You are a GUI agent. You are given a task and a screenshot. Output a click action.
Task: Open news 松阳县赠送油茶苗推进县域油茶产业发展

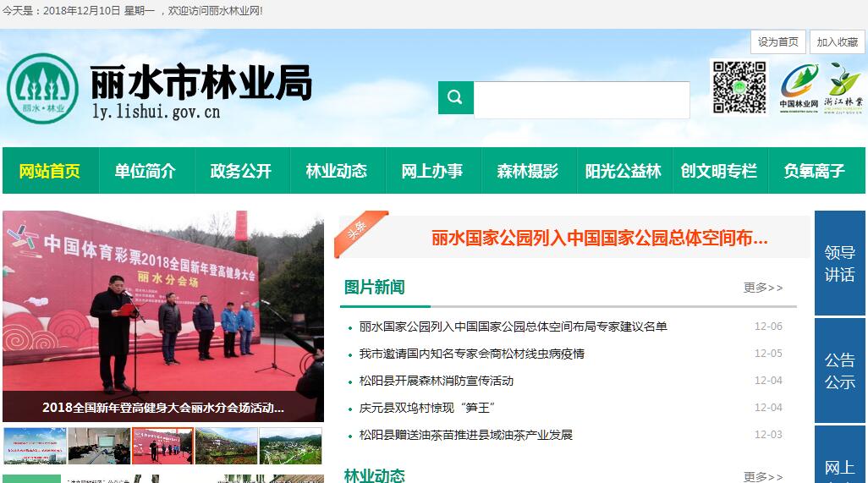pyautogui.click(x=465, y=435)
